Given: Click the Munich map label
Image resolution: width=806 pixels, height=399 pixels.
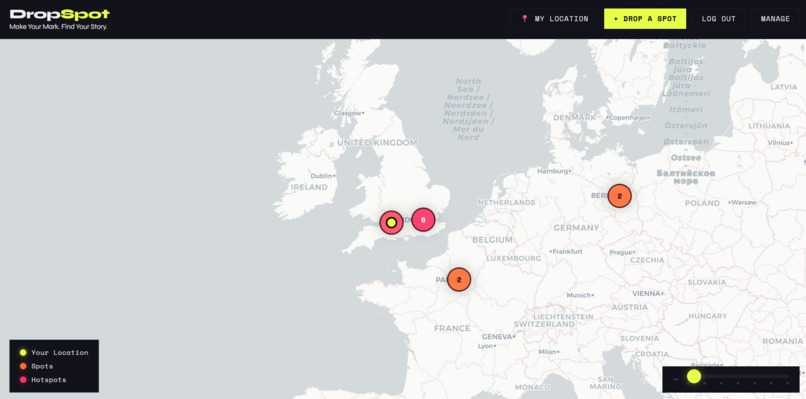Looking at the screenshot, I should point(580,295).
